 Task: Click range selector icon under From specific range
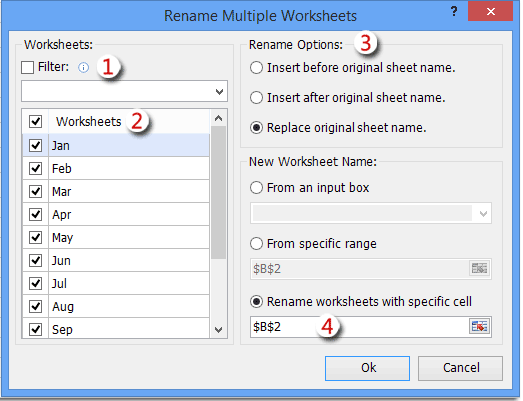tap(480, 268)
